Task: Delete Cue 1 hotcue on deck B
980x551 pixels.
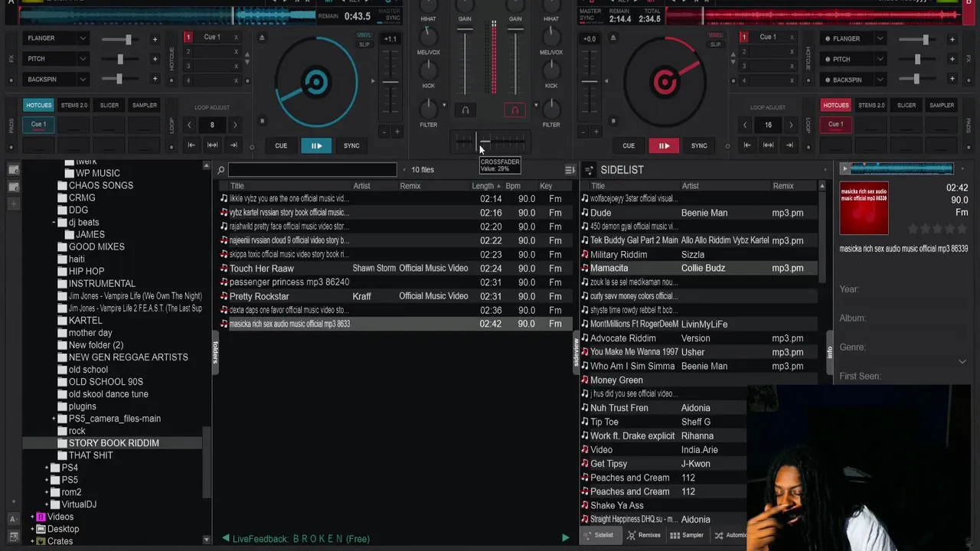Action: [x=792, y=37]
